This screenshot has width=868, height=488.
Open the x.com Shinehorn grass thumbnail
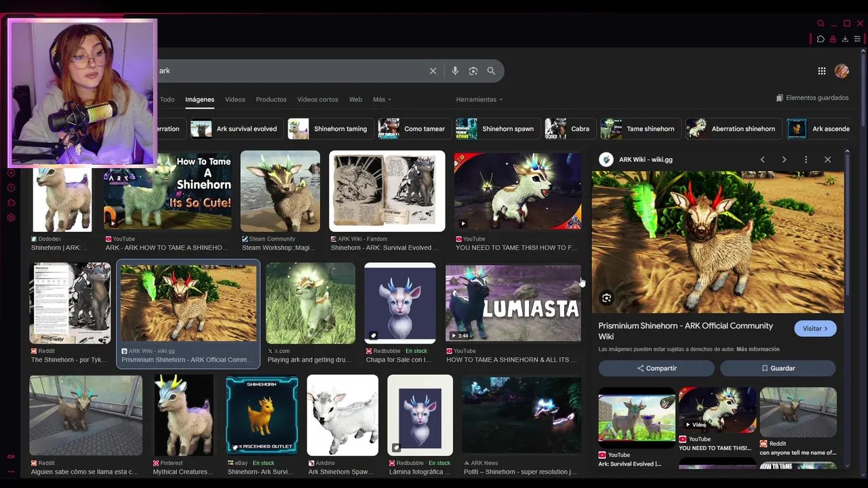[x=311, y=303]
